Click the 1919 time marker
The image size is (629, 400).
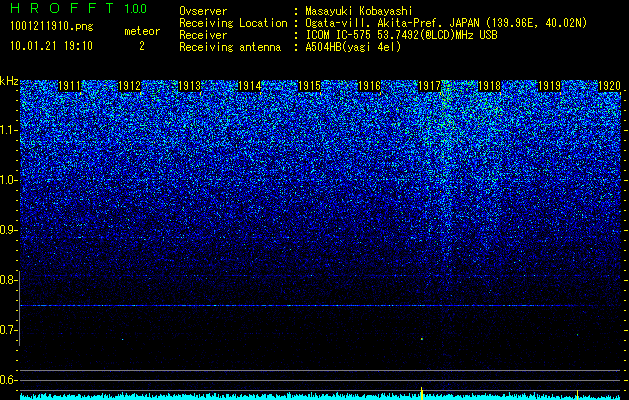pos(550,86)
